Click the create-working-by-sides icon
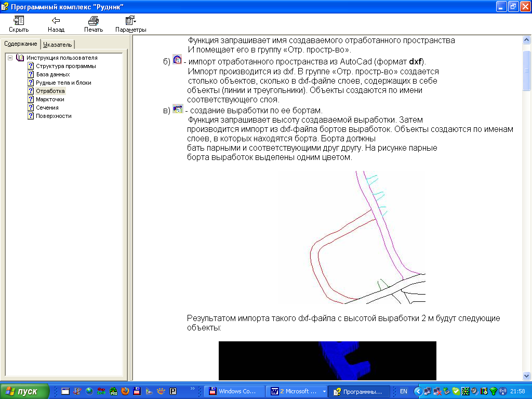Screen dimensions: 532x399 pyautogui.click(x=178, y=109)
